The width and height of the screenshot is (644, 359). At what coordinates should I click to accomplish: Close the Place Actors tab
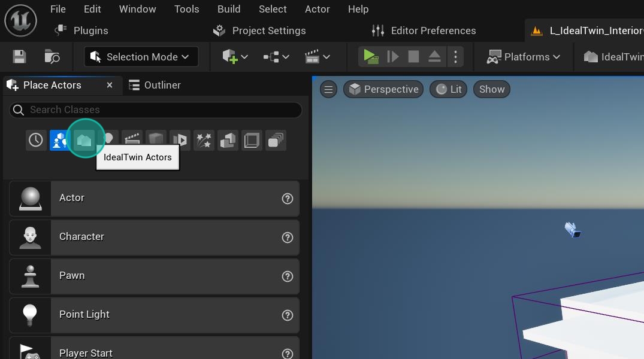coord(110,85)
